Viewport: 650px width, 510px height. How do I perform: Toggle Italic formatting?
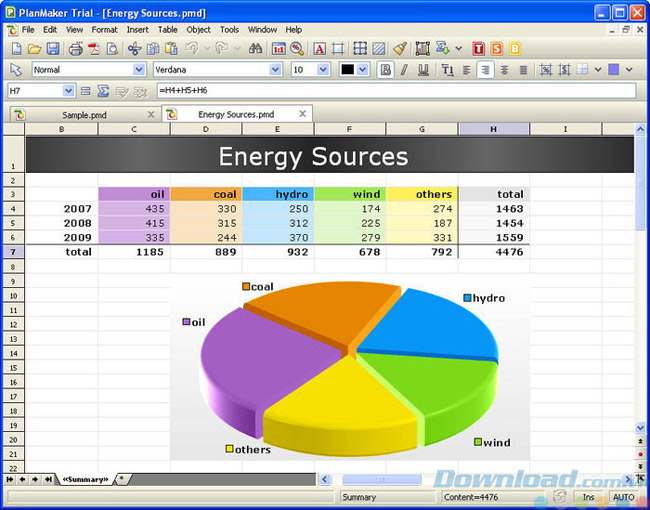[404, 70]
